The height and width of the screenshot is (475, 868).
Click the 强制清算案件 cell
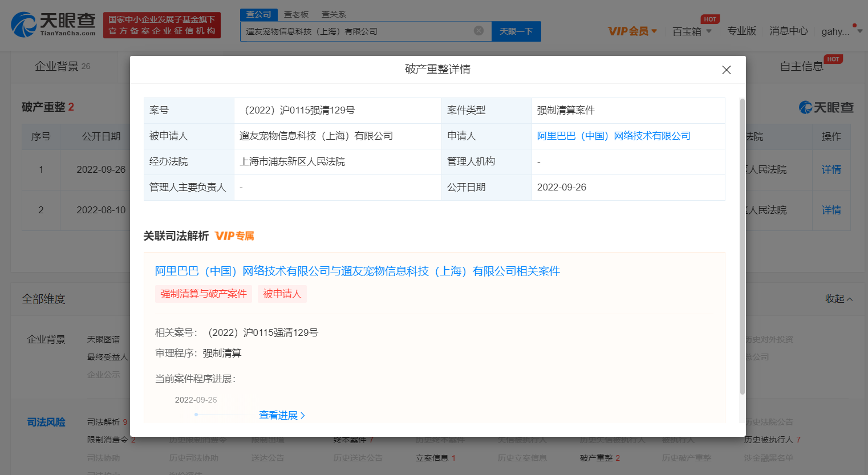click(x=628, y=111)
